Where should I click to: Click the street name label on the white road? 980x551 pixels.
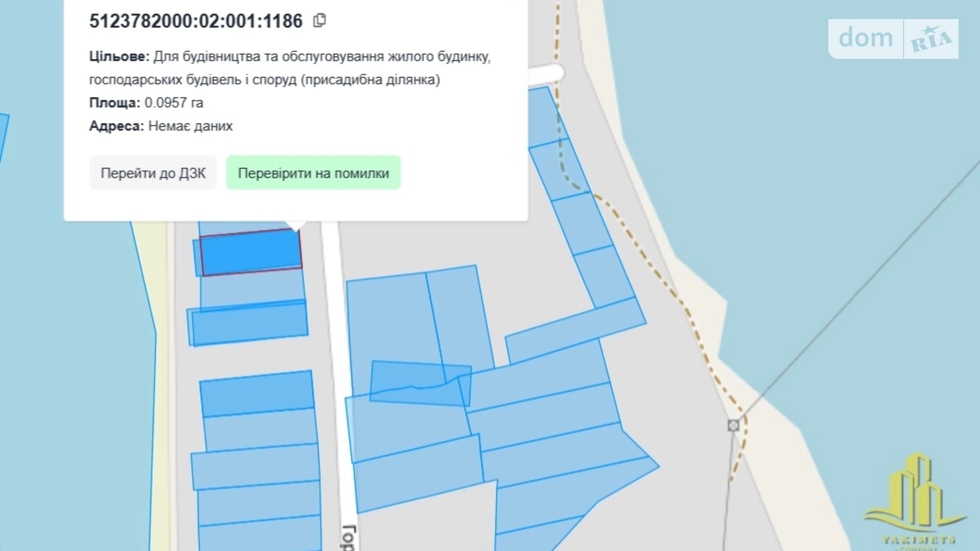tap(348, 537)
